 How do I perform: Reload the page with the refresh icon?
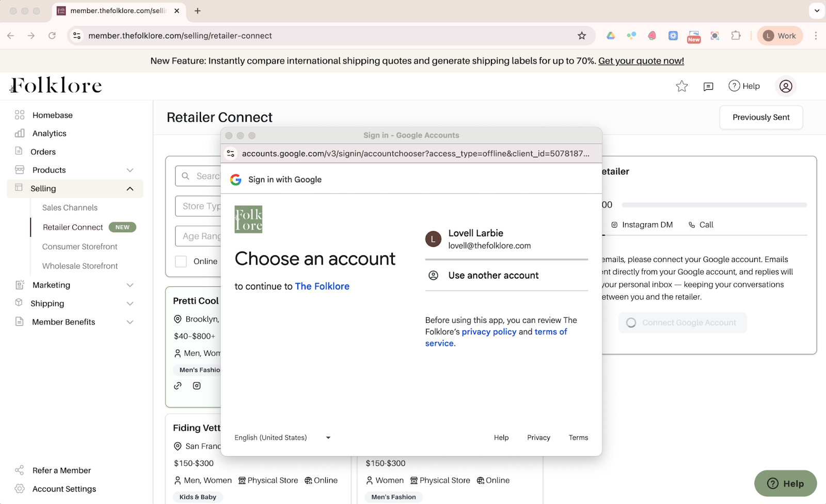pos(52,36)
